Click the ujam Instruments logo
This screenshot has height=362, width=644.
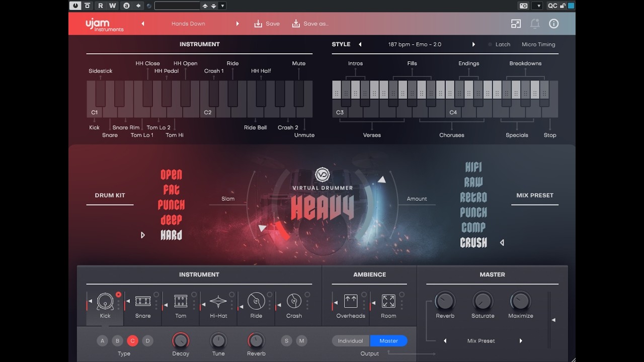point(104,24)
